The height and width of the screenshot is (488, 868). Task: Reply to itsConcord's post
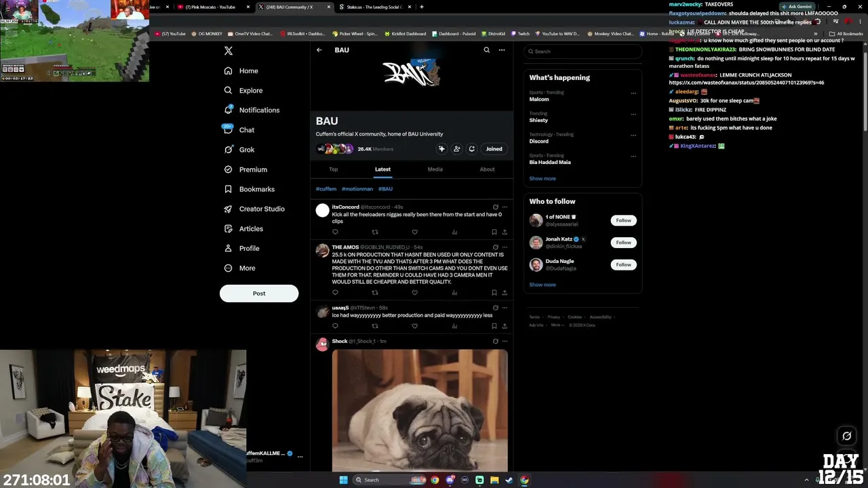[x=335, y=232]
